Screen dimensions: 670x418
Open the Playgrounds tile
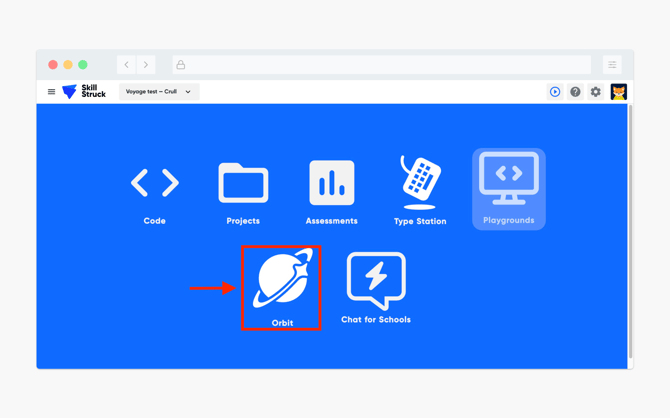(508, 189)
